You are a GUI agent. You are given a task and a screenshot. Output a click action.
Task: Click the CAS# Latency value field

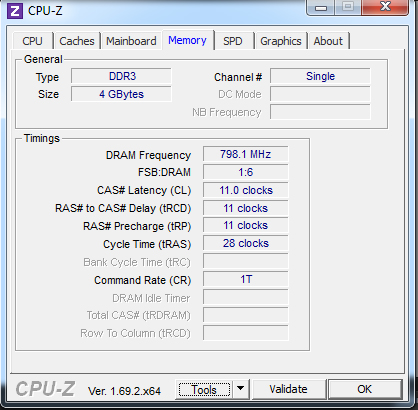[x=246, y=190]
